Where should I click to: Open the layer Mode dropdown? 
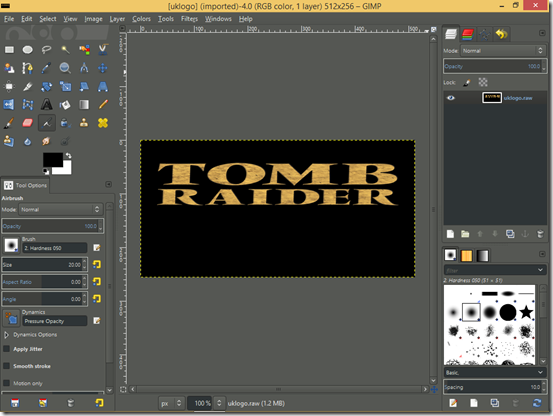503,51
